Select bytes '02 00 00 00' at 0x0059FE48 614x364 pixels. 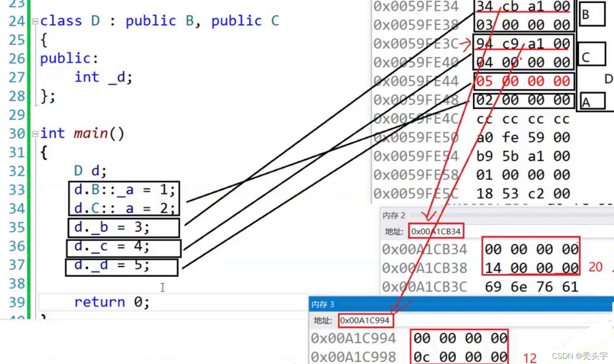[x=523, y=100]
